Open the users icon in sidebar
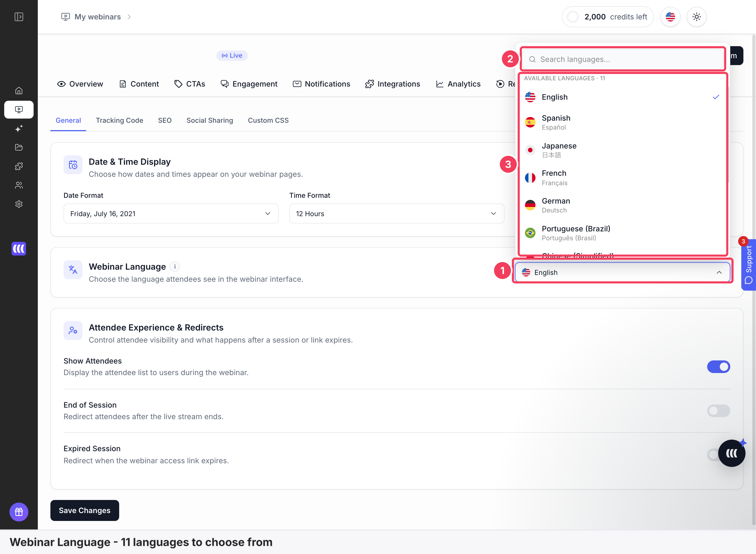This screenshot has width=756, height=554. click(19, 185)
